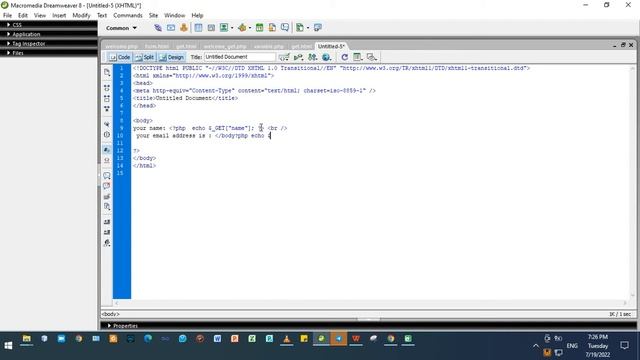Click the Title input field
The width and height of the screenshot is (640, 360).
coord(240,57)
